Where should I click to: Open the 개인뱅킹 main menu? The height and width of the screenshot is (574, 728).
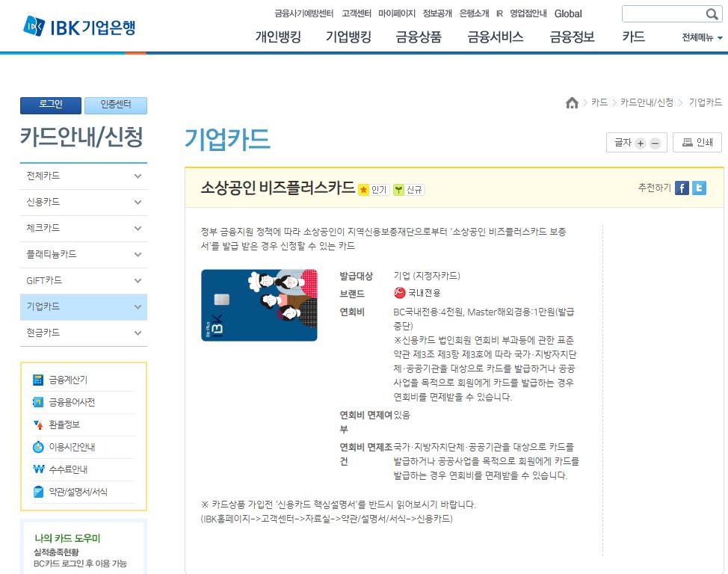[x=278, y=37]
